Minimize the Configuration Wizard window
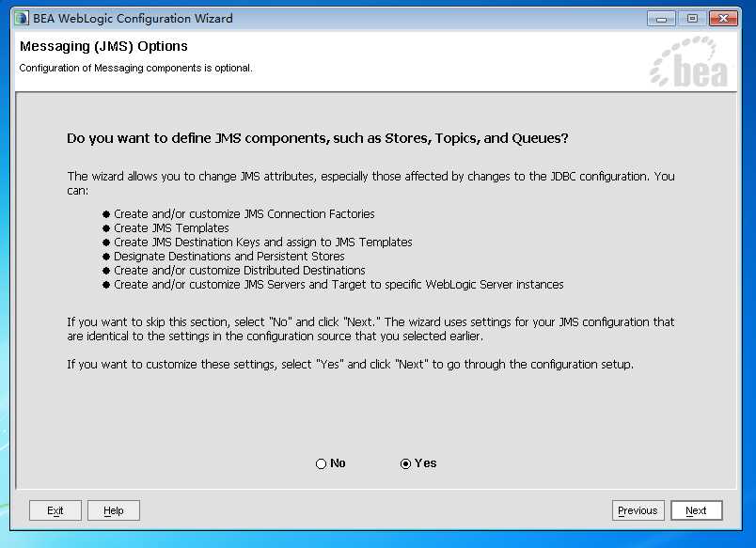The height and width of the screenshot is (548, 756). coord(661,19)
